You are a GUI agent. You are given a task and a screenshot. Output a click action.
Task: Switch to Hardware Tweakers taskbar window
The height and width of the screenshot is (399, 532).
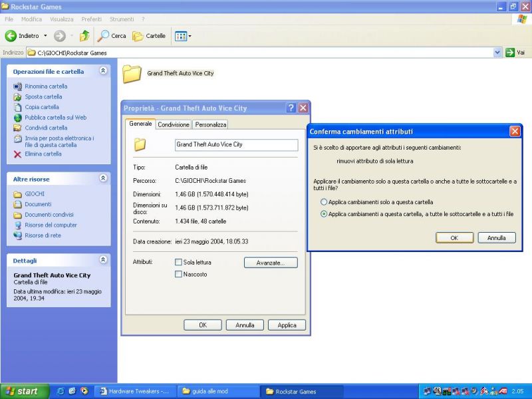135,392
